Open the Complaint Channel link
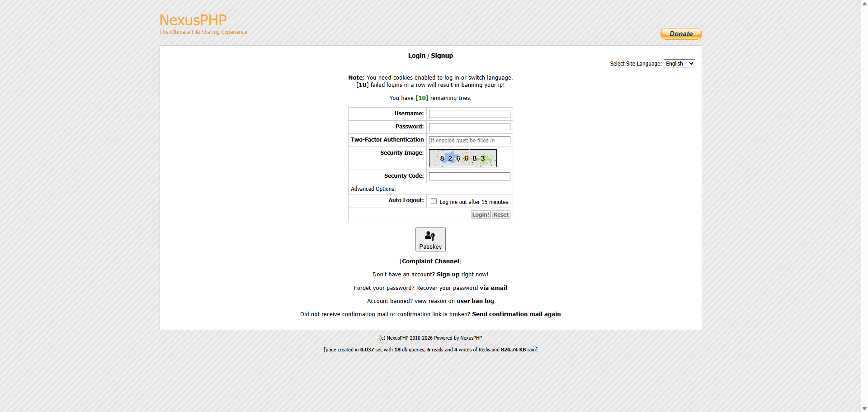This screenshot has width=868, height=412. [430, 261]
